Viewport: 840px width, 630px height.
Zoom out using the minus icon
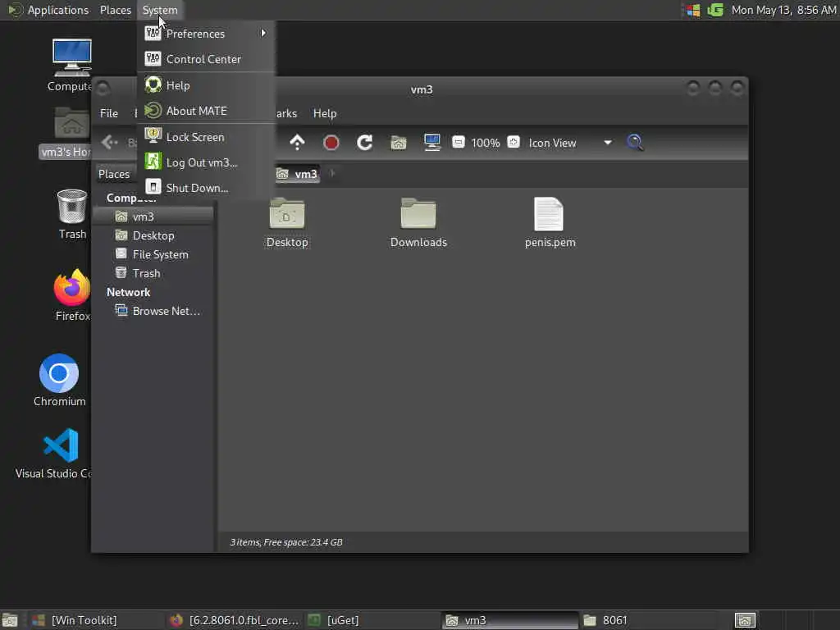pyautogui.click(x=458, y=143)
